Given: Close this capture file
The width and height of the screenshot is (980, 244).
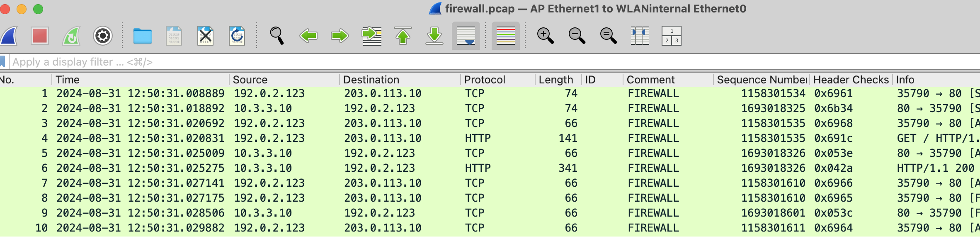Looking at the screenshot, I should [205, 36].
